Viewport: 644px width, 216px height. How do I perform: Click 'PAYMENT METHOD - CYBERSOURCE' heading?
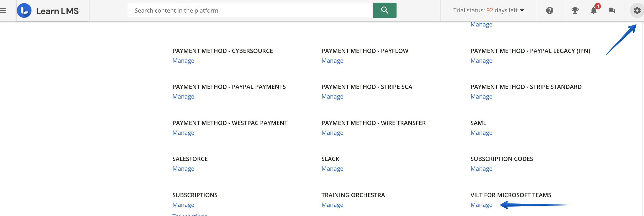pos(223,51)
